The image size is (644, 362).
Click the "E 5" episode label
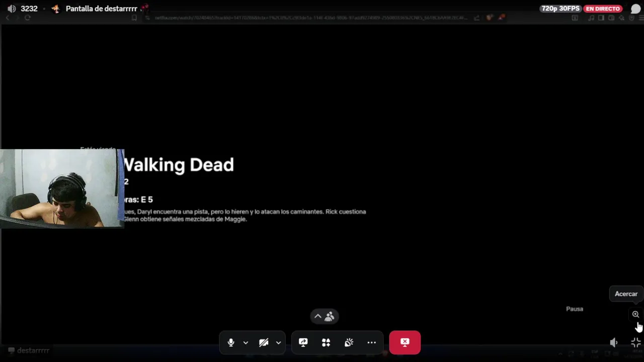point(146,200)
